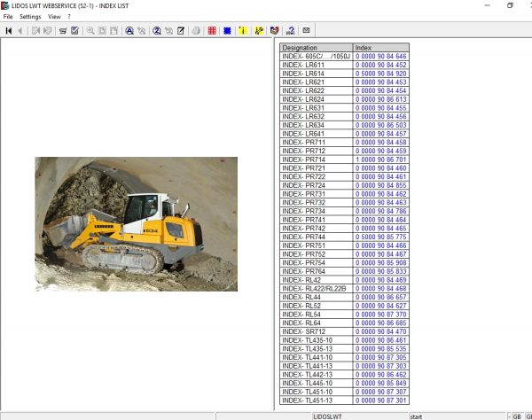
Task: Select row INDEX- LR641
Action: [x=344, y=134]
